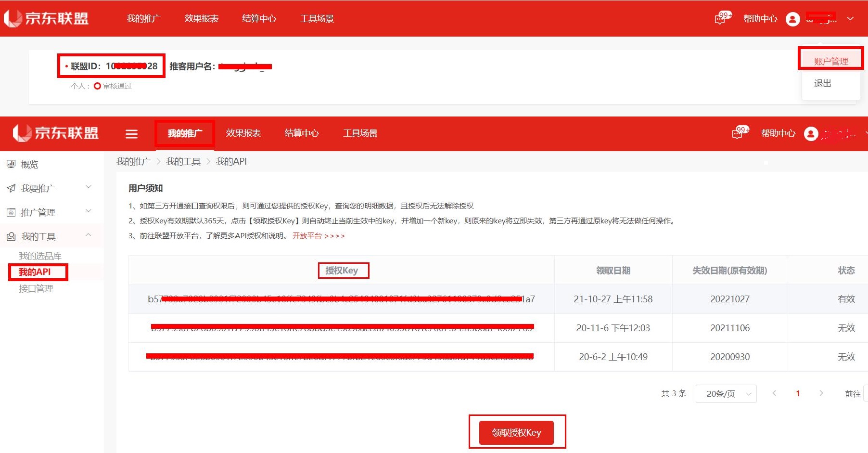
Task: Click the 概览 dashboard icon
Action: point(11,164)
